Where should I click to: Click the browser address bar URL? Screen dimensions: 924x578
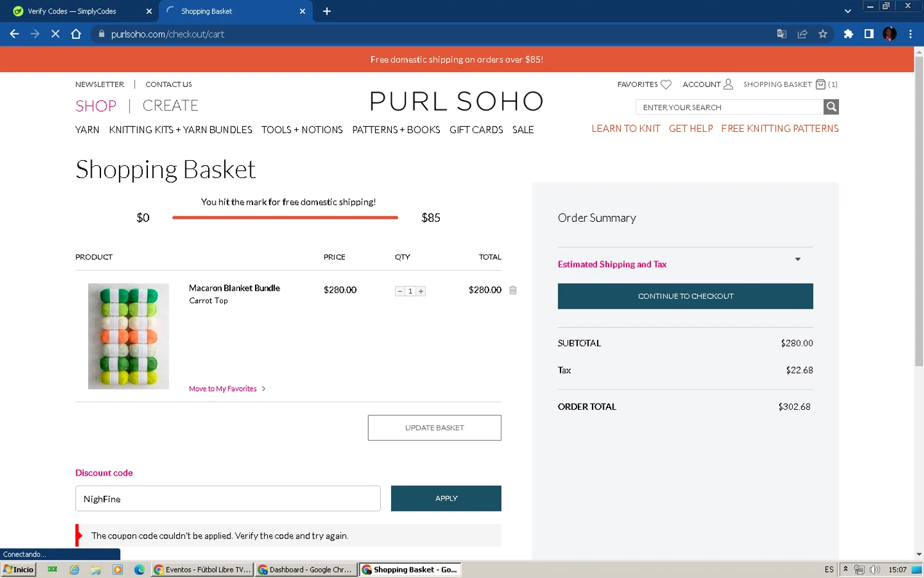pyautogui.click(x=168, y=35)
